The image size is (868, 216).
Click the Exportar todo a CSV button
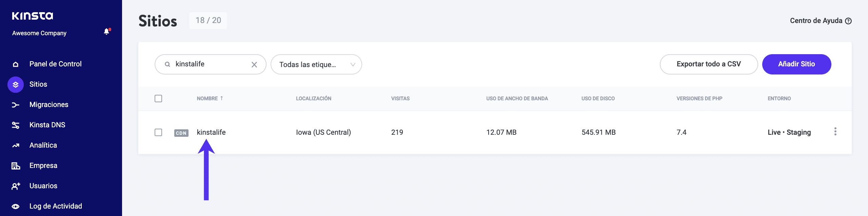[x=709, y=64]
